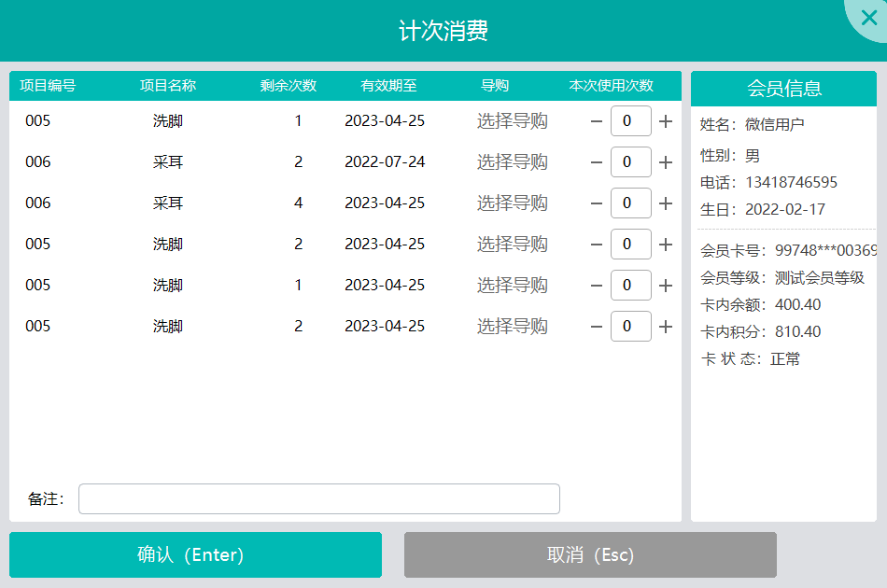Viewport: 887px width, 588px height.
Task: Click the 取消 (Esc) button
Action: click(590, 555)
